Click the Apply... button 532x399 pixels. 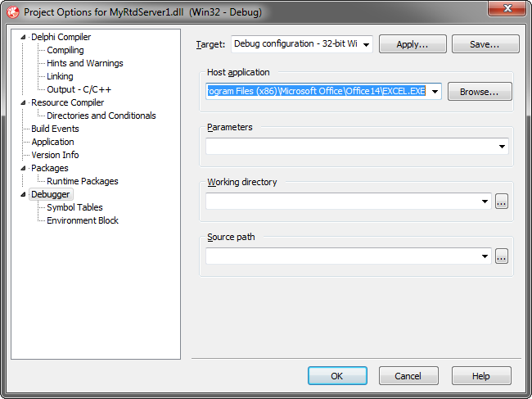(x=413, y=44)
